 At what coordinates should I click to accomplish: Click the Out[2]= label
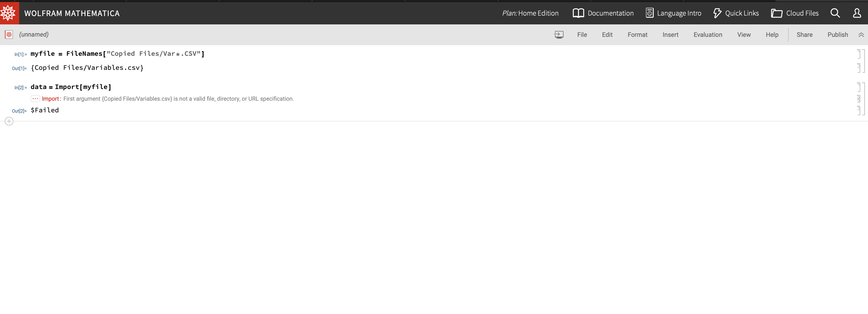pyautogui.click(x=19, y=111)
